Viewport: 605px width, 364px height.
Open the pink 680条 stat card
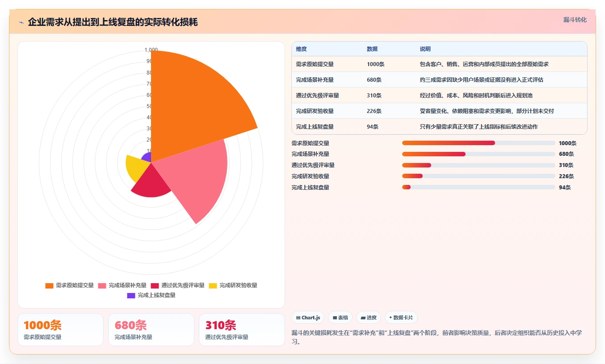[x=151, y=330]
